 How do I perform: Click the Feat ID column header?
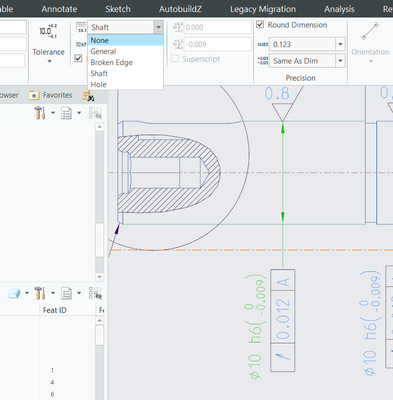coord(55,310)
